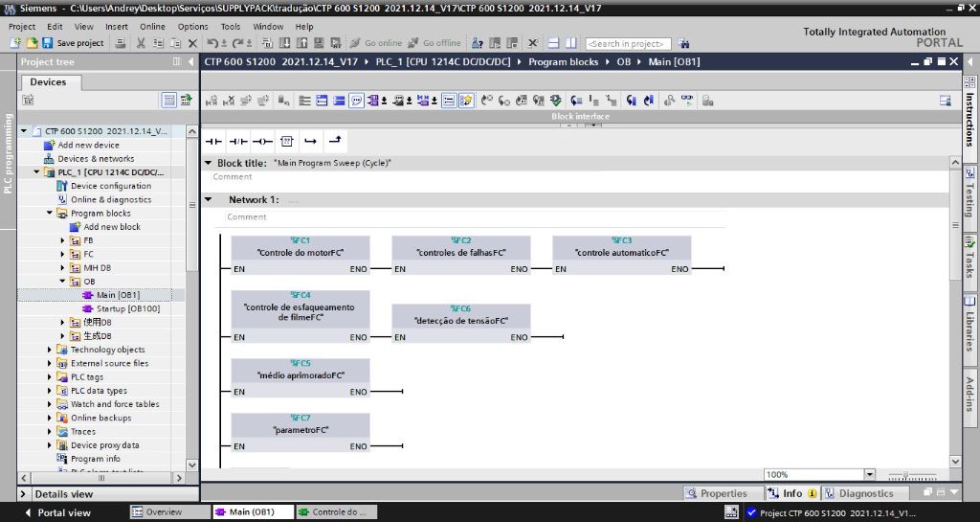Image resolution: width=980 pixels, height=522 pixels.
Task: Click the Open branch favorite icon
Action: tap(311, 142)
